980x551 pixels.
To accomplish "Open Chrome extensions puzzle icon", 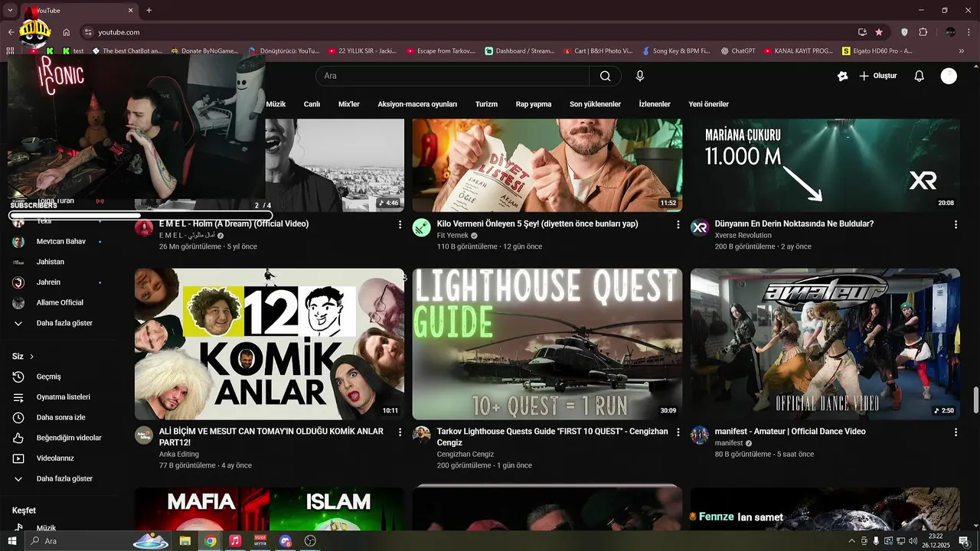I will coord(923,32).
